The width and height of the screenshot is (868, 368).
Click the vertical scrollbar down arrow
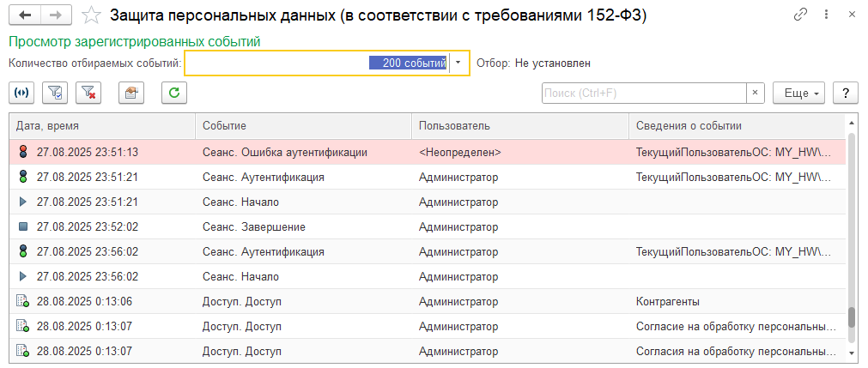[852, 353]
